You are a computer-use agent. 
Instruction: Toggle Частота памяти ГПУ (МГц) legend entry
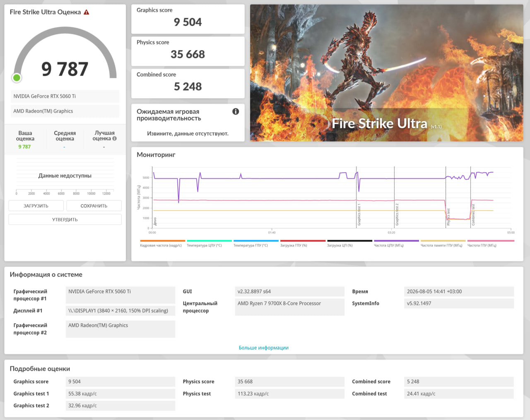(443, 243)
